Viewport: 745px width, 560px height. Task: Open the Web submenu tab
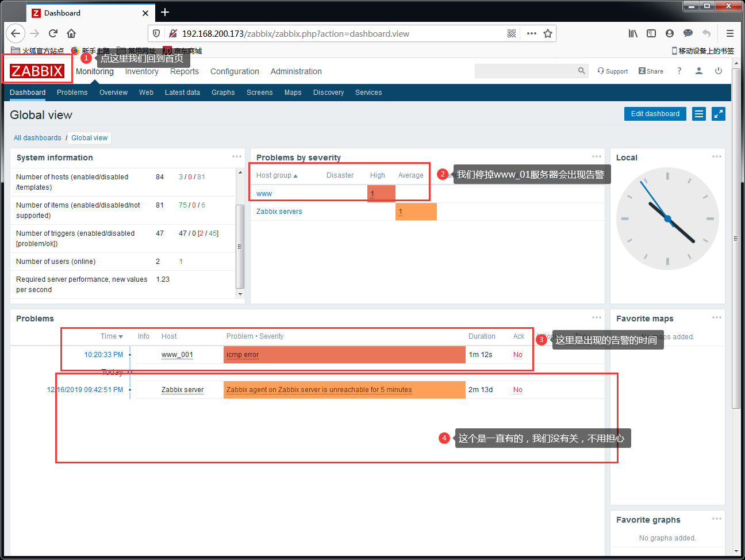click(146, 93)
